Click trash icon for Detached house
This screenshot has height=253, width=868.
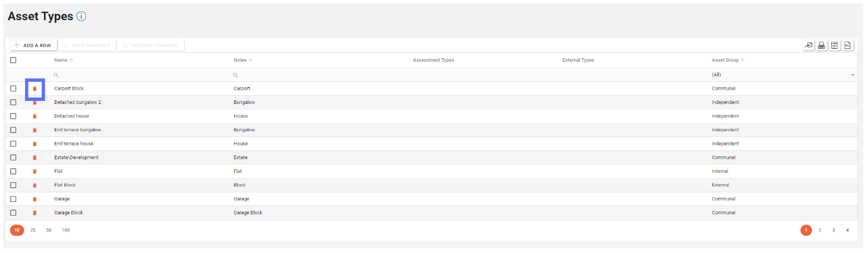point(34,116)
